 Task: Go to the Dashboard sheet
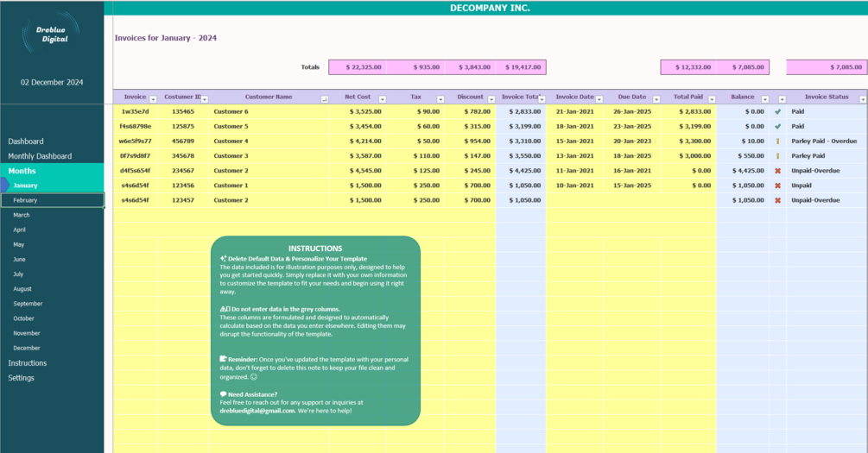tap(25, 142)
